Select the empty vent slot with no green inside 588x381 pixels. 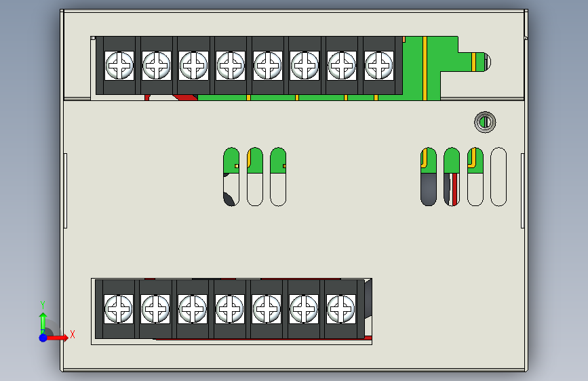(x=498, y=177)
